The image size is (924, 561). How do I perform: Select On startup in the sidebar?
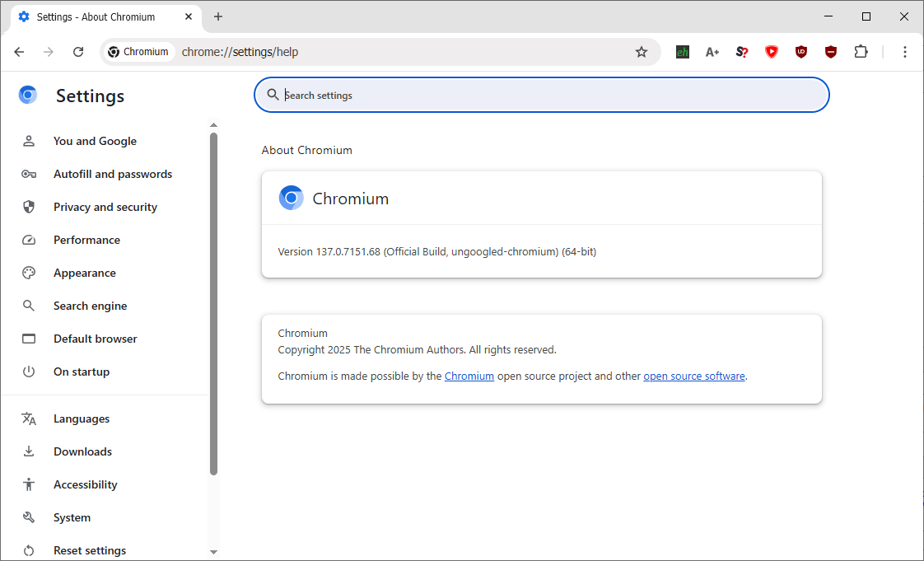click(82, 372)
